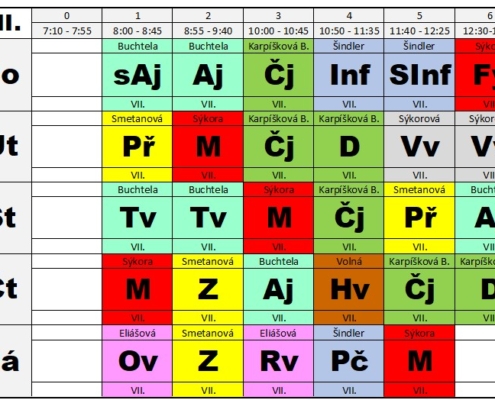Select the 11:40 - 12:25 time header
495x400 pixels.
click(419, 31)
